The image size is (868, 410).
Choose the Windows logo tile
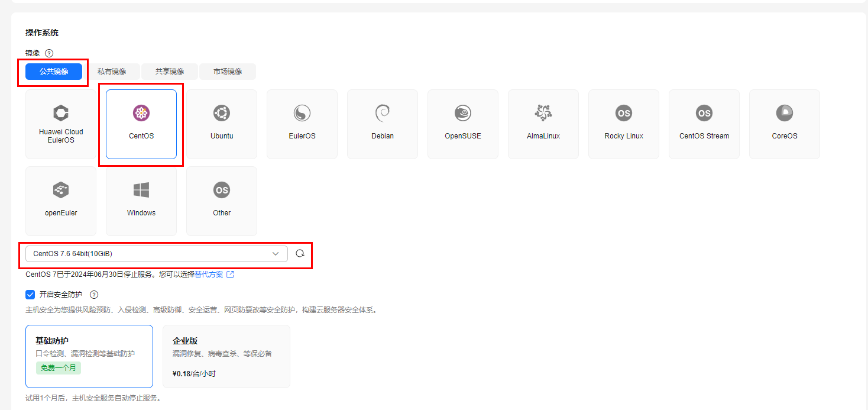point(141,201)
